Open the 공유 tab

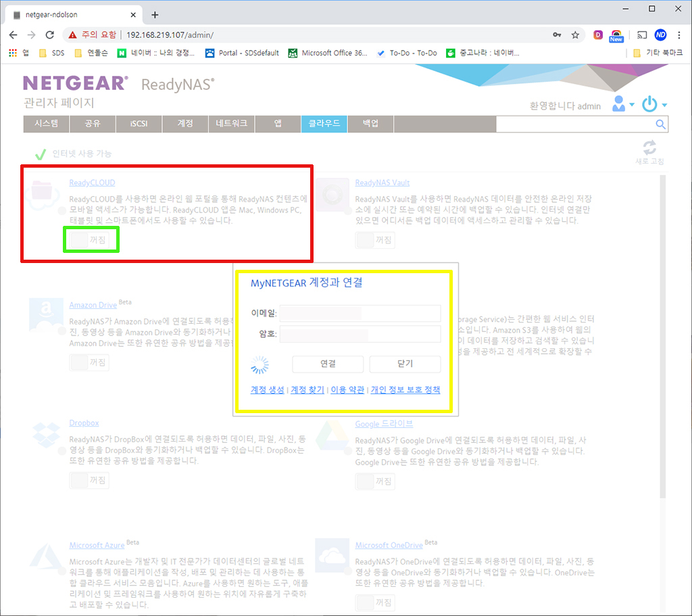[93, 124]
